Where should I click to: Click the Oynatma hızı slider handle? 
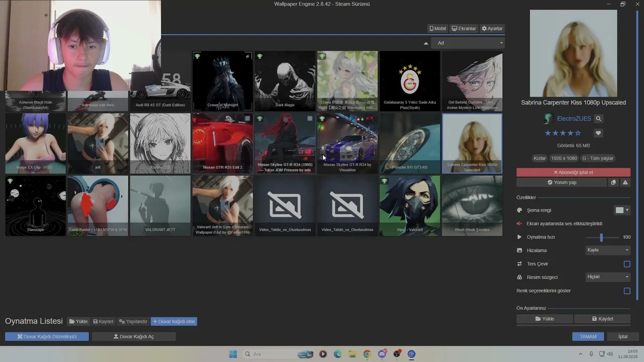click(x=601, y=237)
